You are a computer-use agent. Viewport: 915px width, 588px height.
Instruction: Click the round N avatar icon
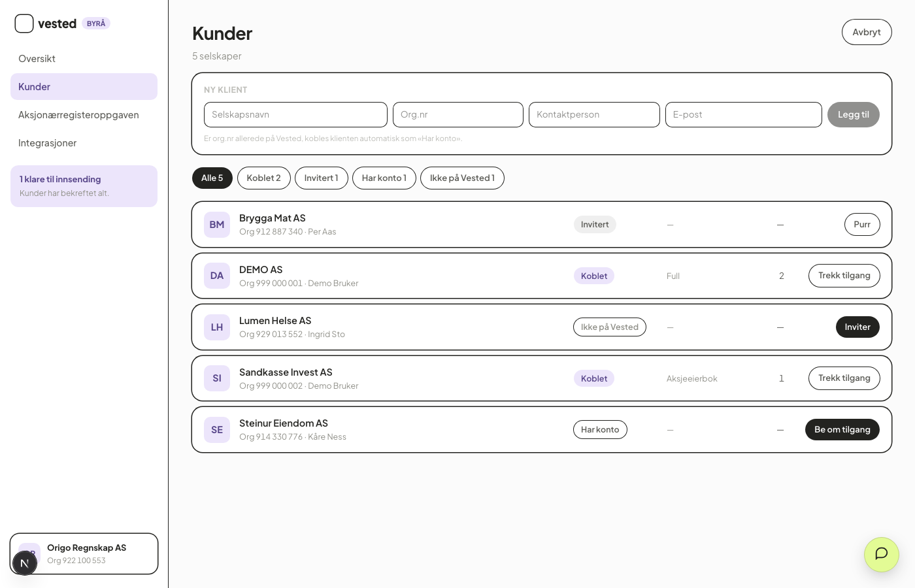pyautogui.click(x=25, y=563)
